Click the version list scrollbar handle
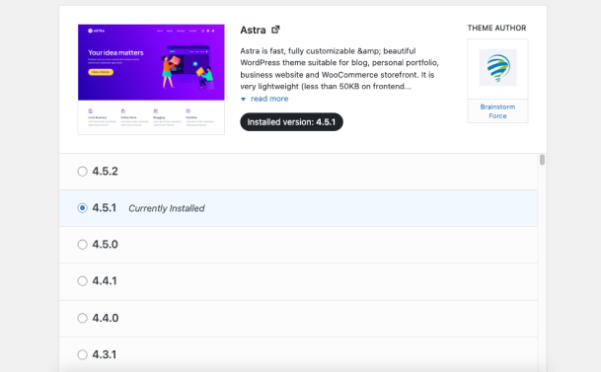 [x=542, y=160]
